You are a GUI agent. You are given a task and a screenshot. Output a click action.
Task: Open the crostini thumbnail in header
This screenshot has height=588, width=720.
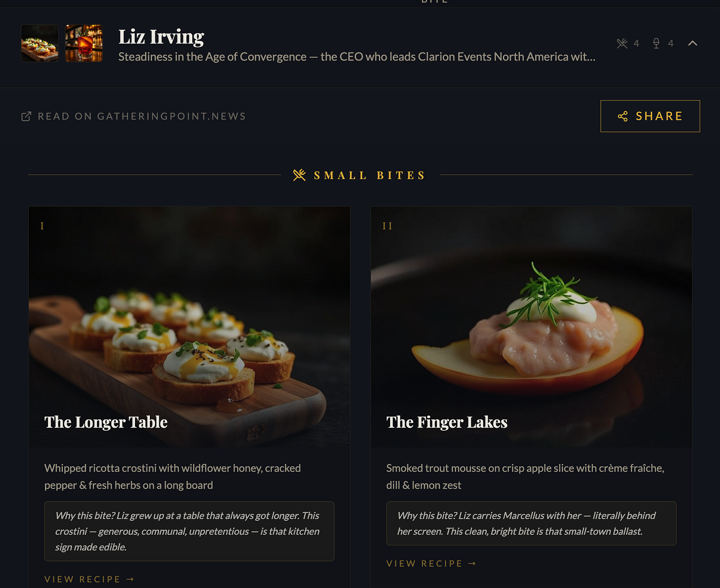coord(40,43)
